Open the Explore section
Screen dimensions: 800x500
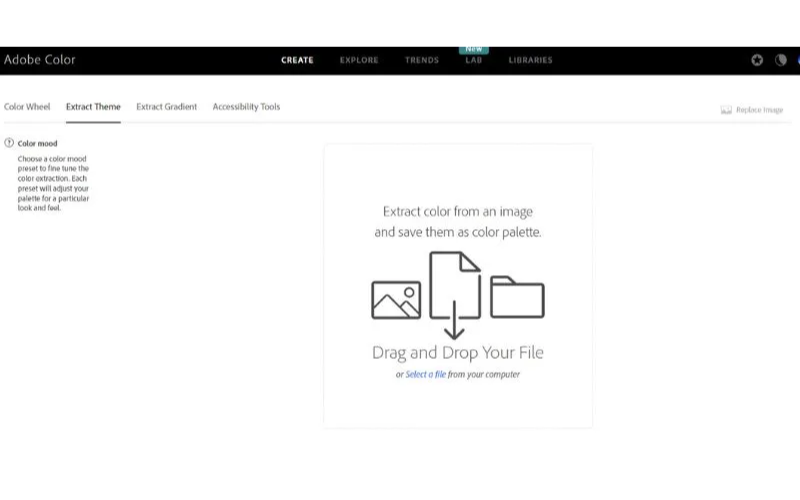pyautogui.click(x=359, y=60)
